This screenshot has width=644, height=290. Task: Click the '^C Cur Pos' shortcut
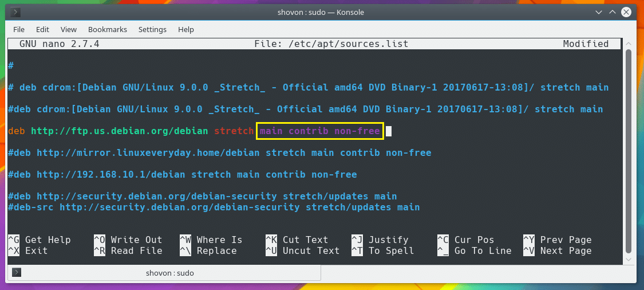[466, 240]
